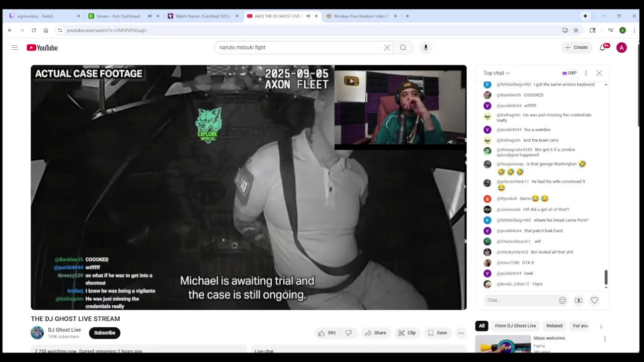
Task: Switch to Stream Kick Dashboard tab
Action: pyautogui.click(x=118, y=16)
